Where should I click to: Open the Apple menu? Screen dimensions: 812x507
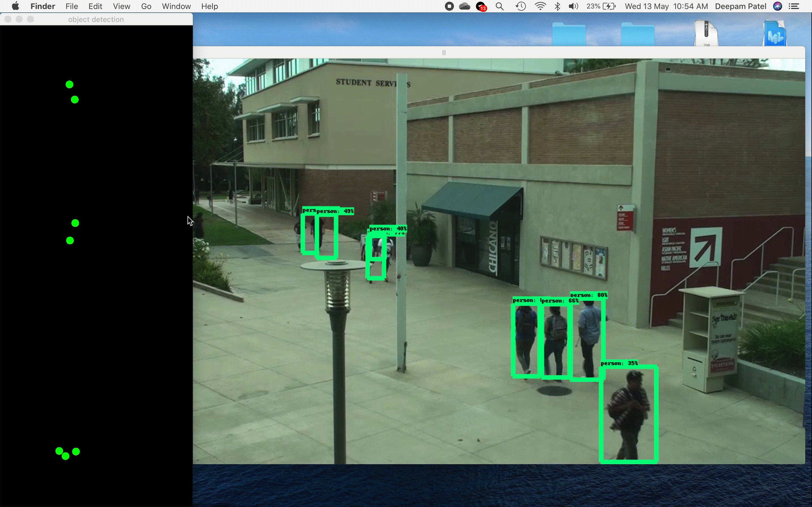pyautogui.click(x=16, y=6)
